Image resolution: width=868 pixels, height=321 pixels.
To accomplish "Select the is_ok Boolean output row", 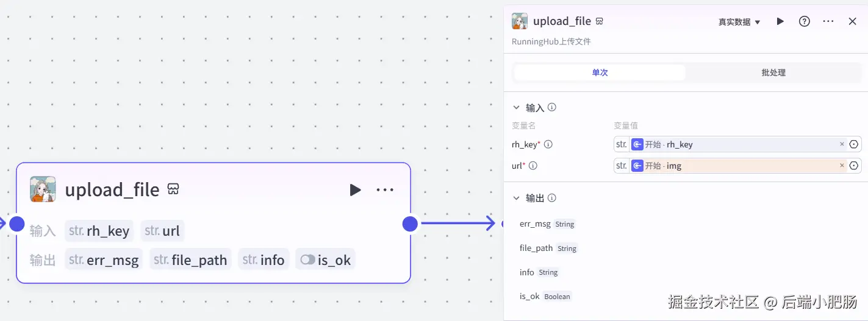I will (546, 297).
